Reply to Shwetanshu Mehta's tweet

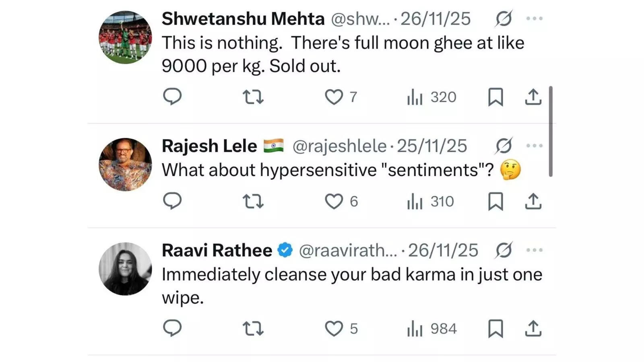[172, 97]
